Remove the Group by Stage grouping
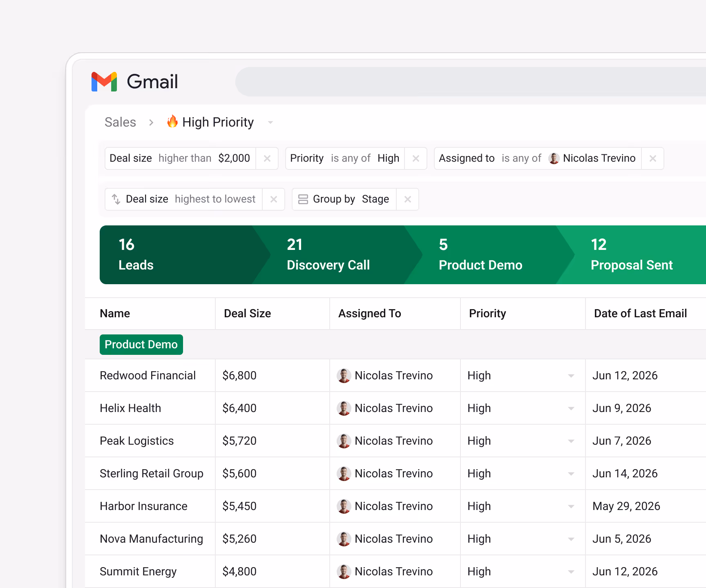The height and width of the screenshot is (588, 706). coord(408,199)
